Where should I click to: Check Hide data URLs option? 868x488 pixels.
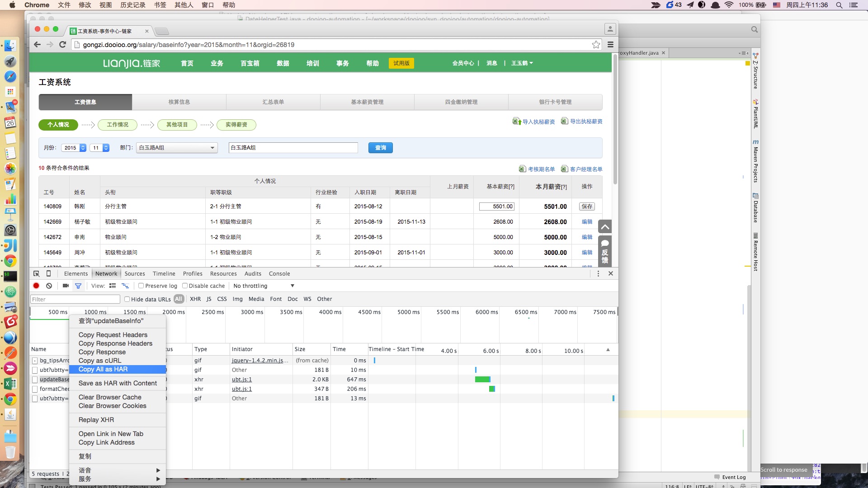127,299
